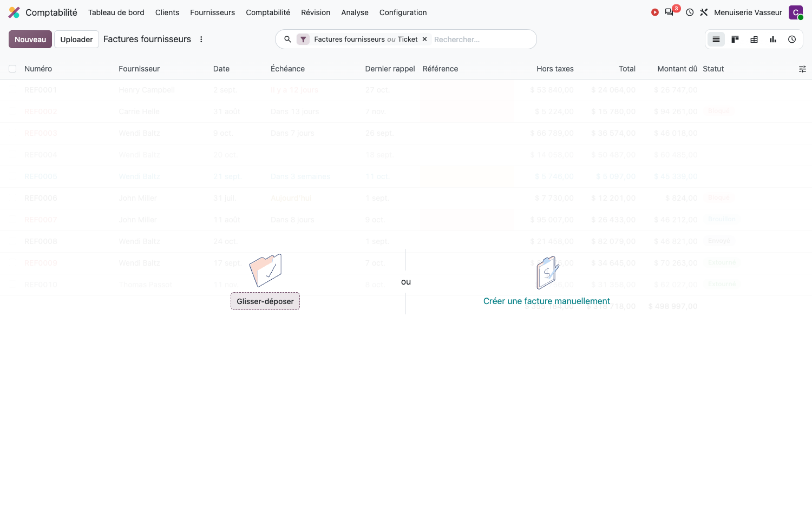Open the Configuration menu
812x514 pixels.
[403, 12]
